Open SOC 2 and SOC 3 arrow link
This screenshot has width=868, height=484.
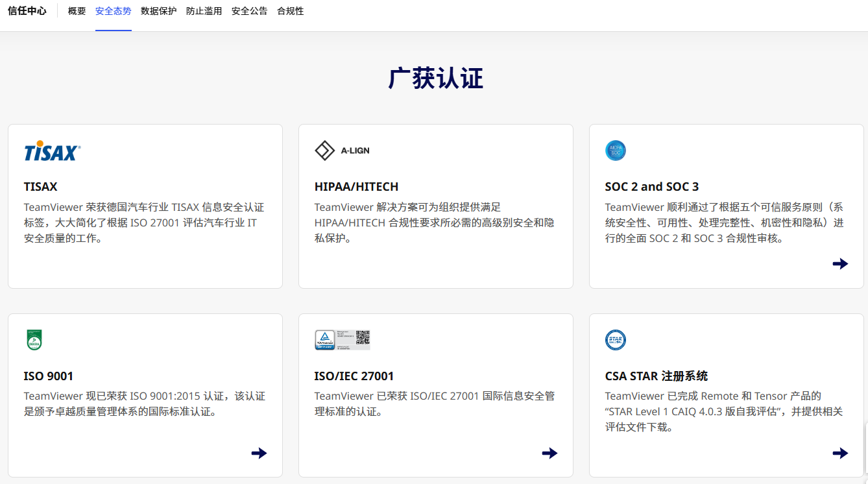(x=840, y=263)
